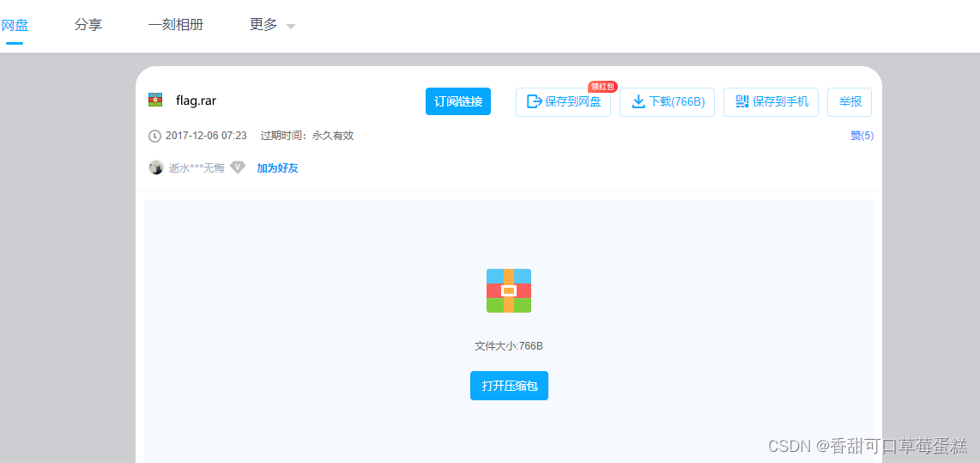This screenshot has height=463, width=980.
Task: Click the VIP diamond badge icon
Action: pyautogui.click(x=238, y=168)
